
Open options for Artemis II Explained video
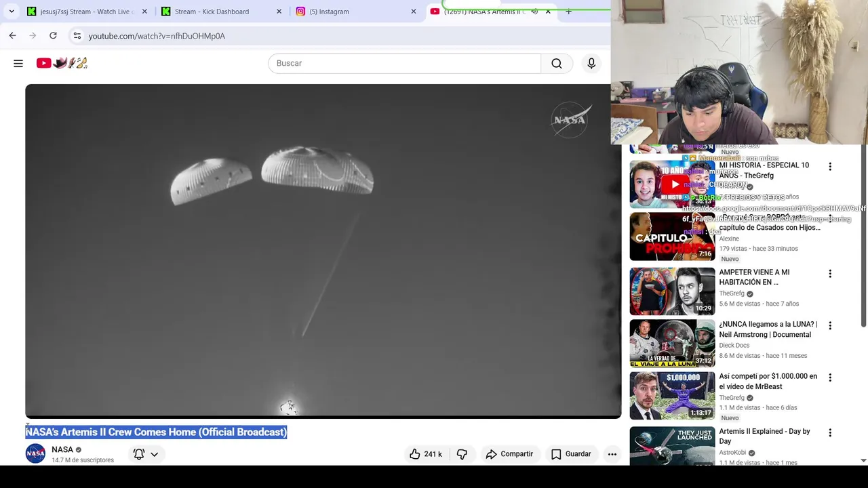[x=830, y=432]
